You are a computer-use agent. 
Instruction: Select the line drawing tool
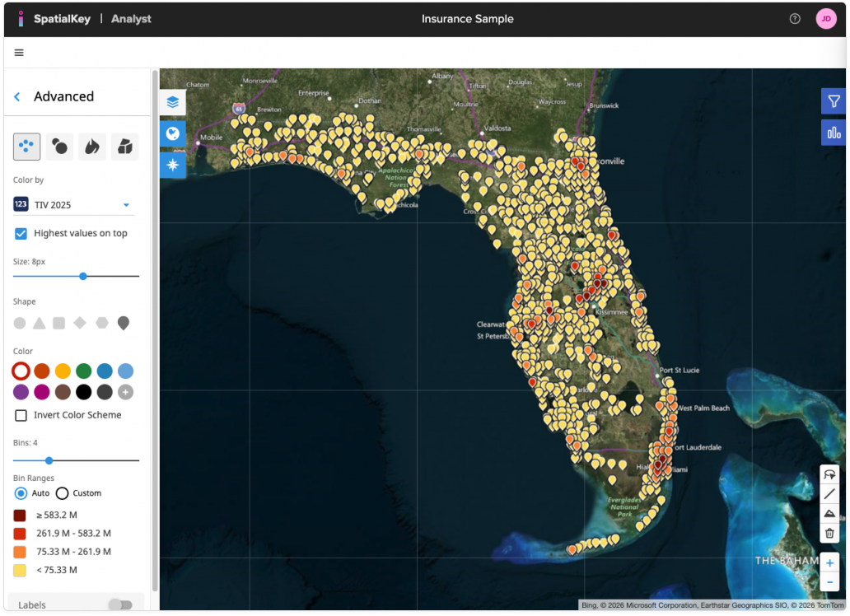829,494
